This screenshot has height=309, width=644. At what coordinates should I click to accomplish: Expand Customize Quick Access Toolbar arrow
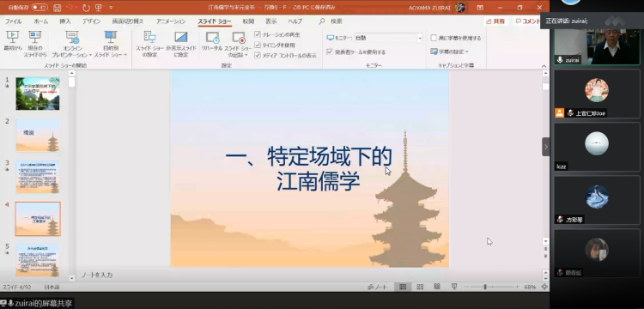click(112, 8)
